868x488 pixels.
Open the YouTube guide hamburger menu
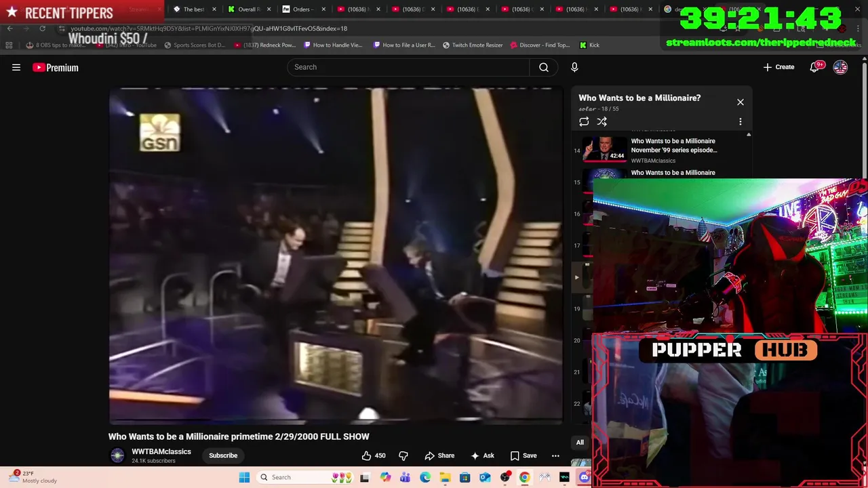click(16, 67)
